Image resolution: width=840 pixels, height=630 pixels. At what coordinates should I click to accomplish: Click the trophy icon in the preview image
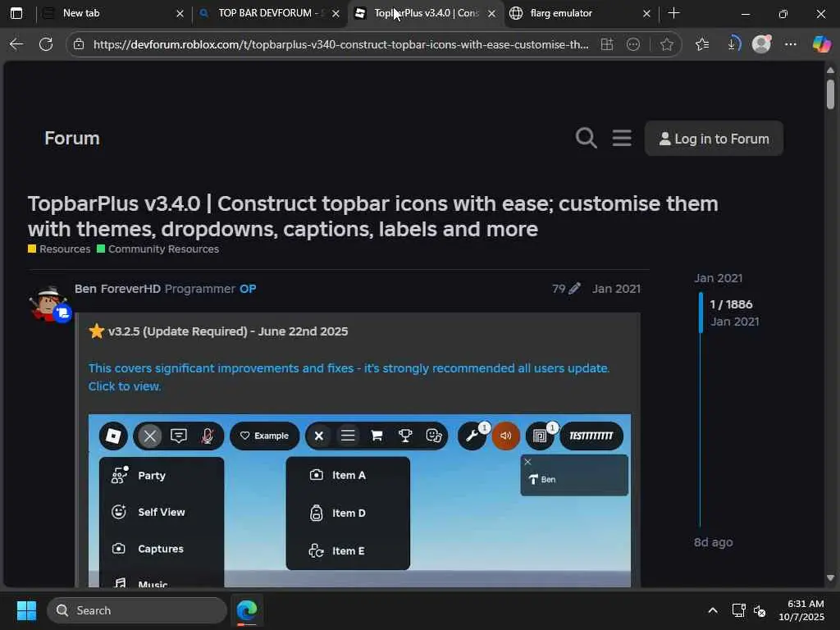[x=405, y=436]
